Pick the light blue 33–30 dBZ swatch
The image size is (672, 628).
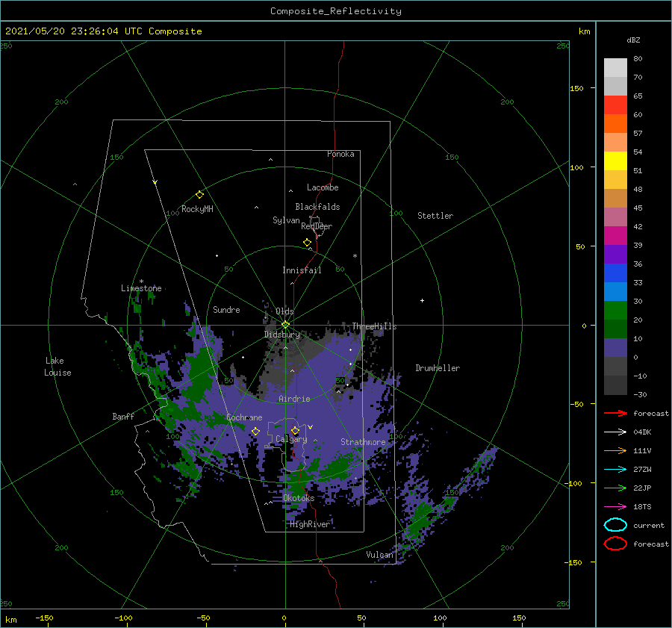(615, 292)
